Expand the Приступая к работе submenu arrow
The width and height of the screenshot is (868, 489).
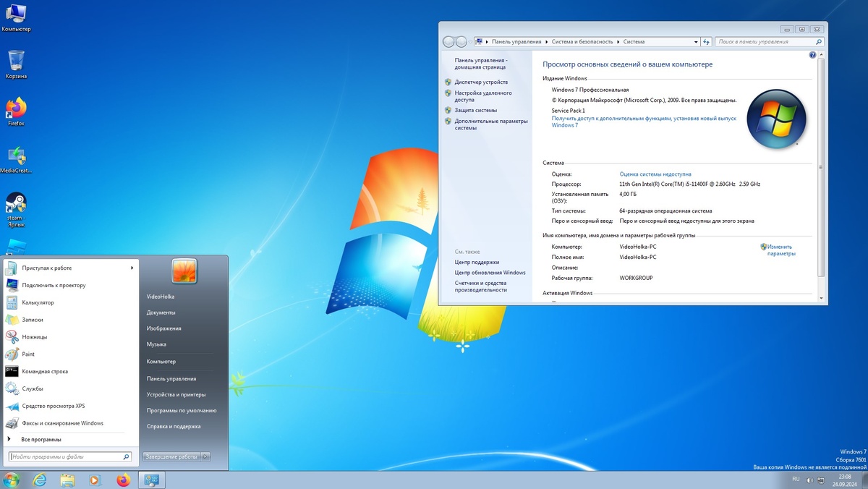(x=132, y=268)
